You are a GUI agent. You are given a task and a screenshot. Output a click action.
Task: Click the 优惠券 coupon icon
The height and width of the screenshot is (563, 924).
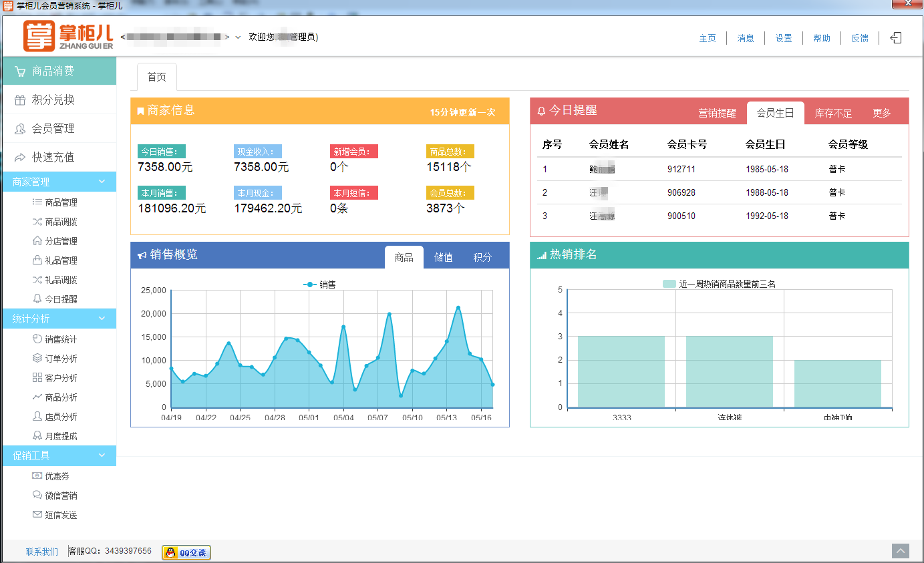pos(37,476)
